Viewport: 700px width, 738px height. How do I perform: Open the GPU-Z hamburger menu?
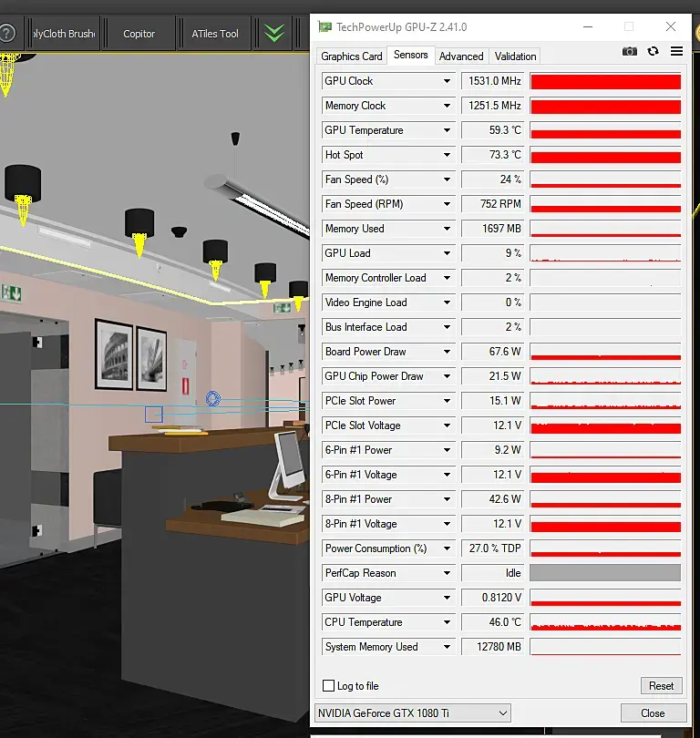[x=676, y=51]
